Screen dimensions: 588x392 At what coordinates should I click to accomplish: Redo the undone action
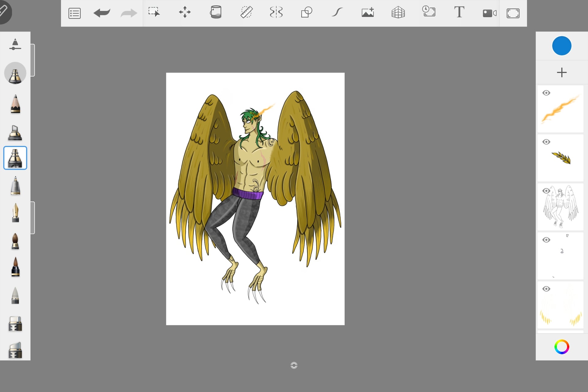pos(129,13)
